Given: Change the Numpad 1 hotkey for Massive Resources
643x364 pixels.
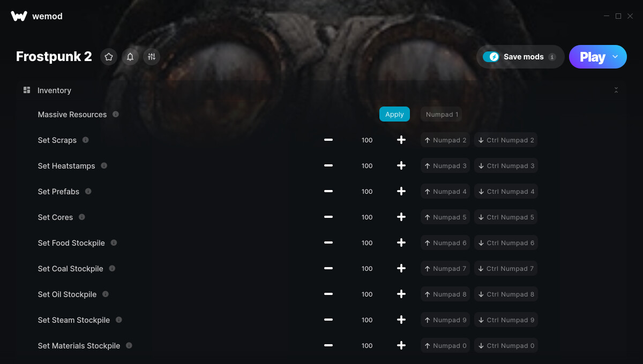Looking at the screenshot, I should tap(442, 114).
